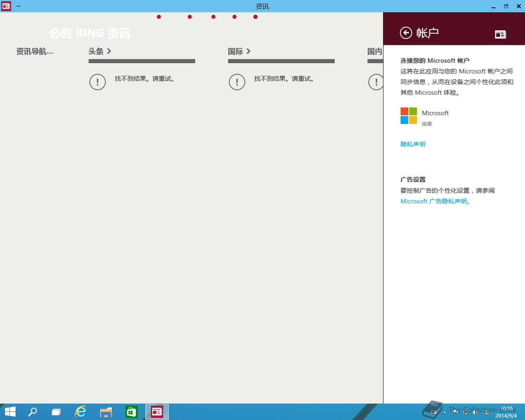Open File Explorer from taskbar
Viewport: 525px width, 420px height.
click(x=106, y=412)
